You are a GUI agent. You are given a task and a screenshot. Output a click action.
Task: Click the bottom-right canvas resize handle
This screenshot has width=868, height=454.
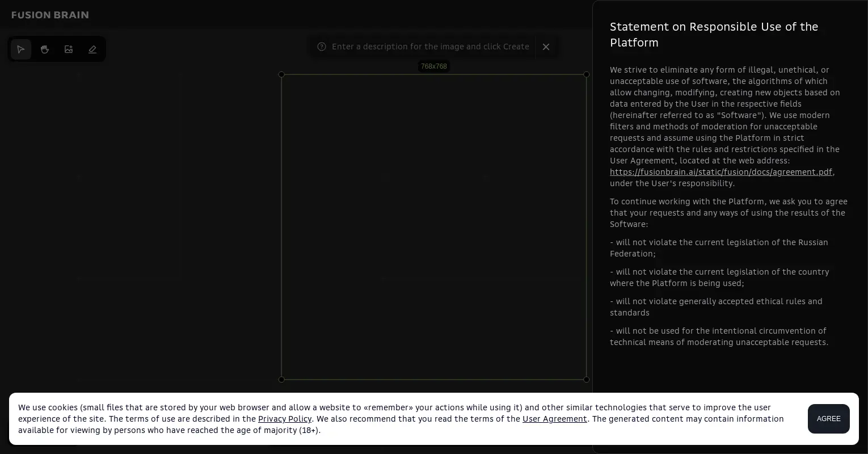[x=586, y=380]
